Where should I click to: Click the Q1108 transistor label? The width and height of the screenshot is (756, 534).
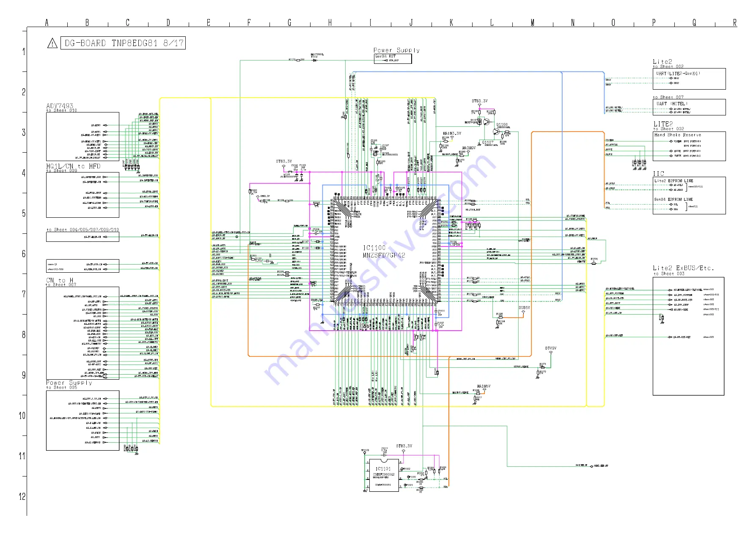(502, 125)
